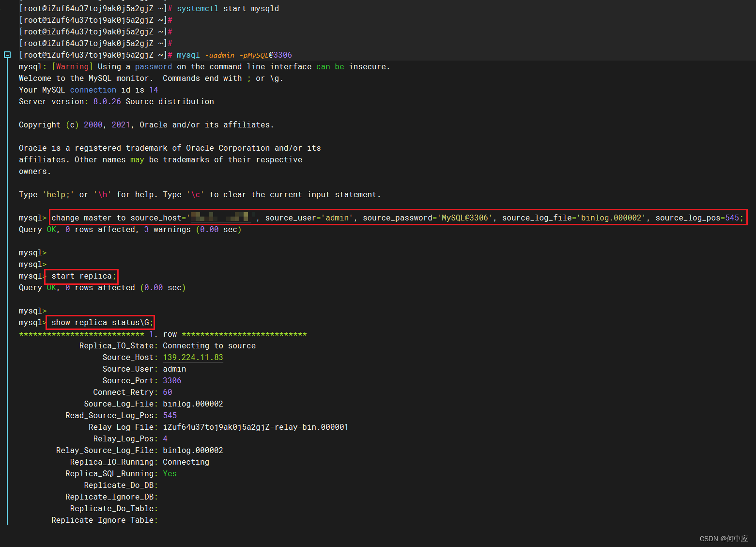Click the Replicate_Ignore_Table field label
This screenshot has height=547, width=756.
click(105, 520)
